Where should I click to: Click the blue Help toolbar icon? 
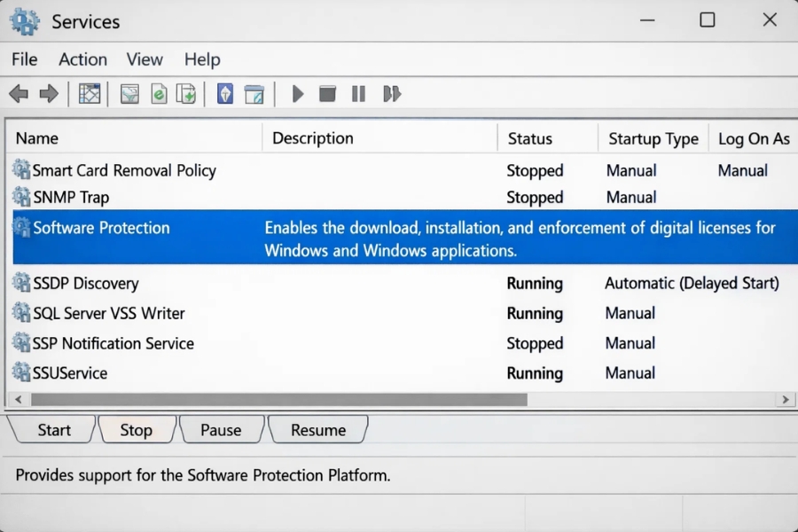pyautogui.click(x=225, y=93)
